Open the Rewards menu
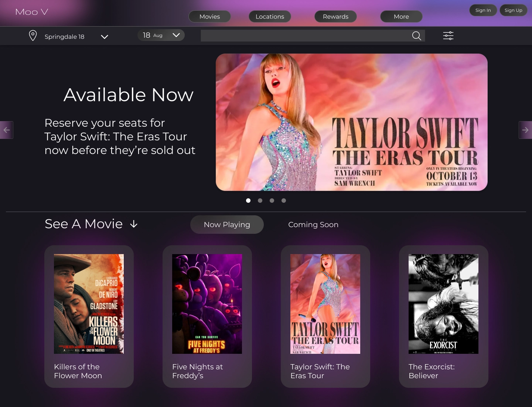 point(335,17)
